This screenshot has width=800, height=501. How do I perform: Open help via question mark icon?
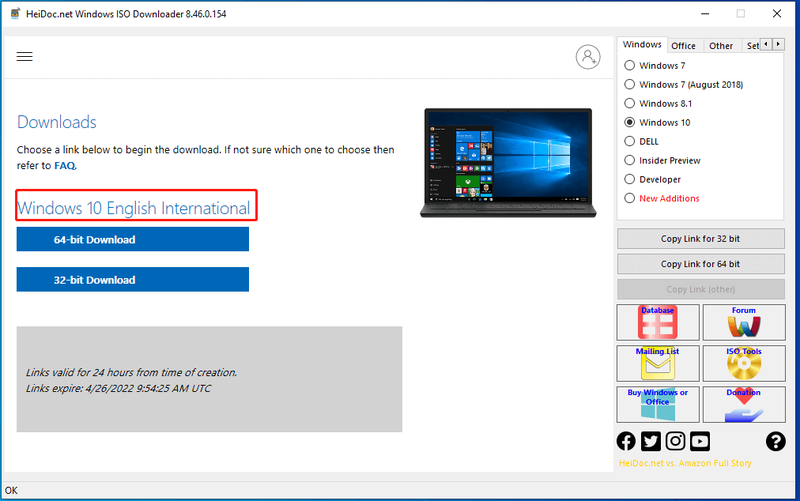coord(776,441)
